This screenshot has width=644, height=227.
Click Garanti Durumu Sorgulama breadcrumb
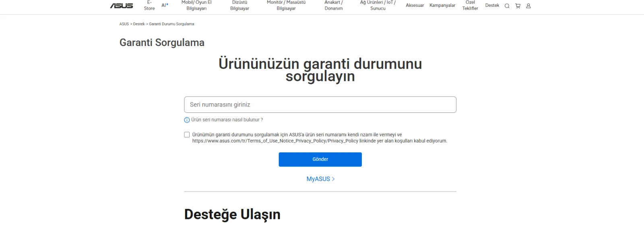click(171, 24)
